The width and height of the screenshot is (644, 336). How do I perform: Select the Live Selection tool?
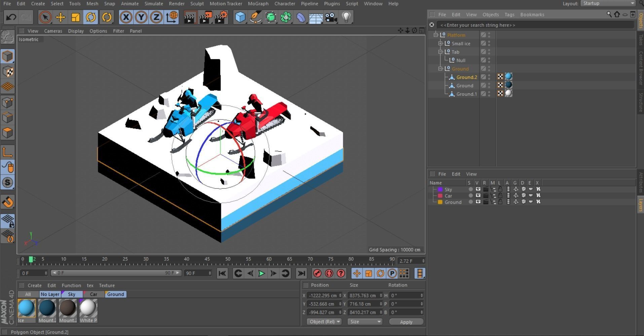45,17
